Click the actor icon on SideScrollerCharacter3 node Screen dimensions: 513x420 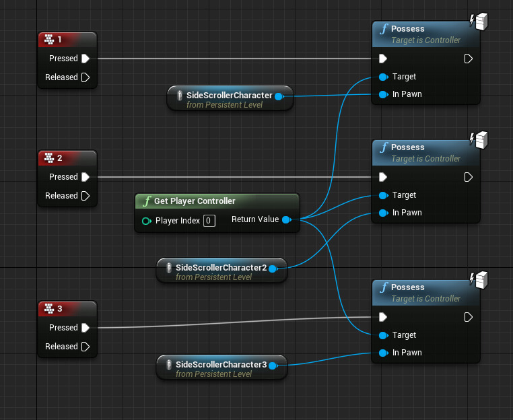point(169,364)
